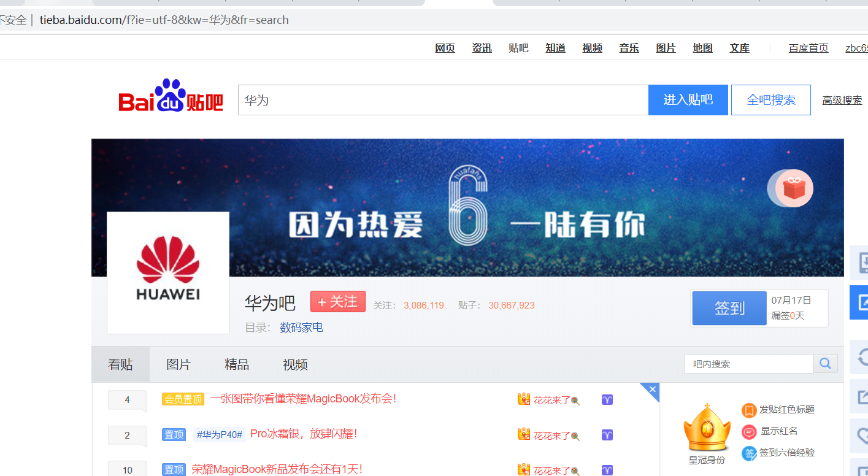Click the #华为P40# topic tag
The width and height of the screenshot is (868, 476).
pyautogui.click(x=220, y=434)
